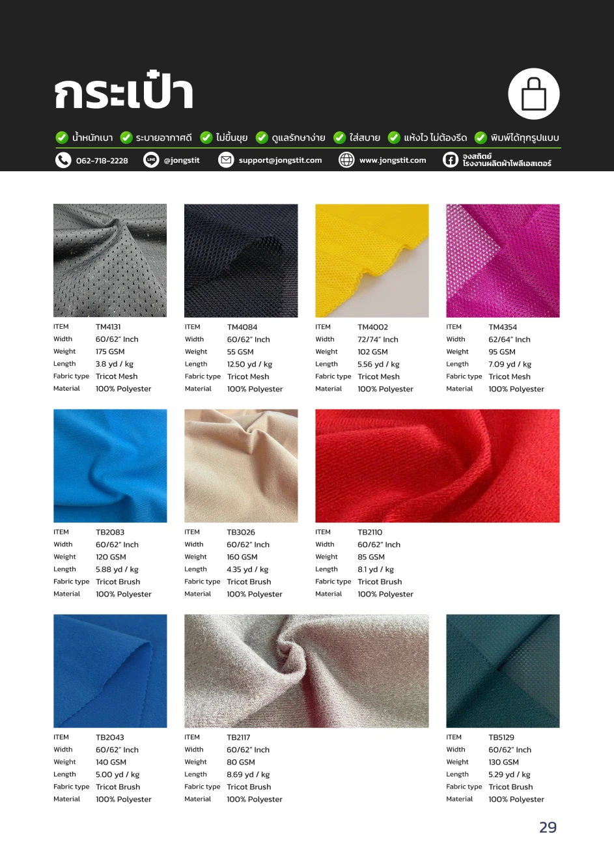Click the green check icon beside ดูแลรักษาง่าย
Viewport: 614px width, 868px height.
tap(262, 137)
